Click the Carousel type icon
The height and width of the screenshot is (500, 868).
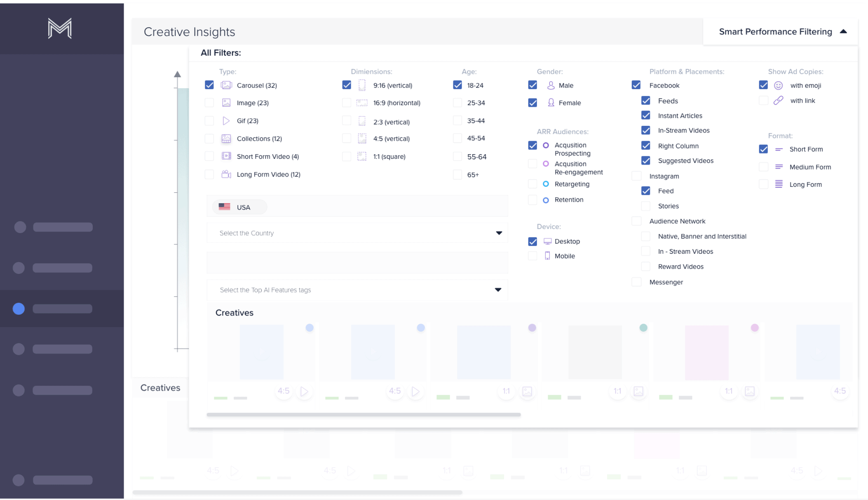tap(226, 85)
